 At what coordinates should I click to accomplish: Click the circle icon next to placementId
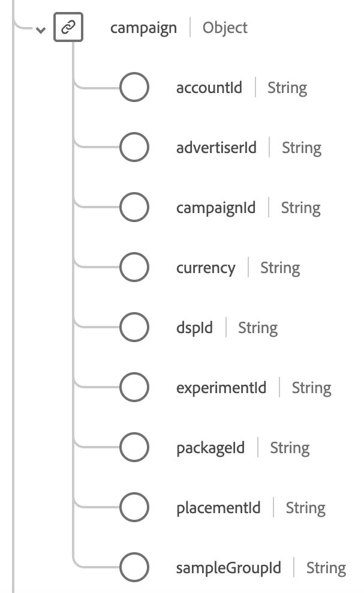tap(134, 508)
